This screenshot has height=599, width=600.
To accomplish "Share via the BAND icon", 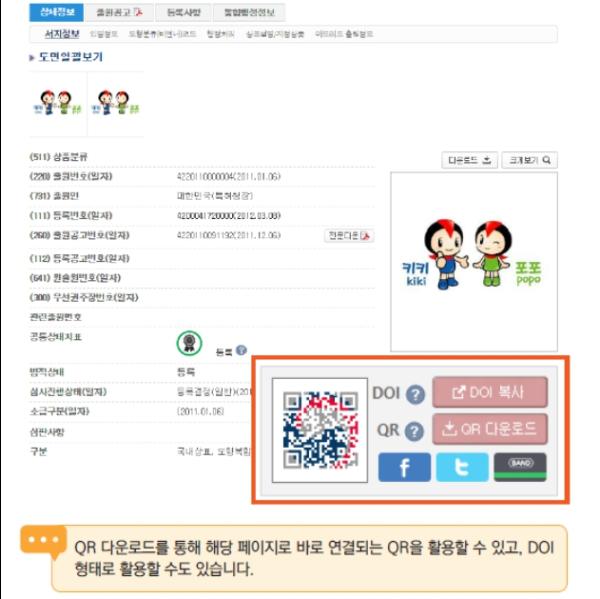I will point(520,467).
